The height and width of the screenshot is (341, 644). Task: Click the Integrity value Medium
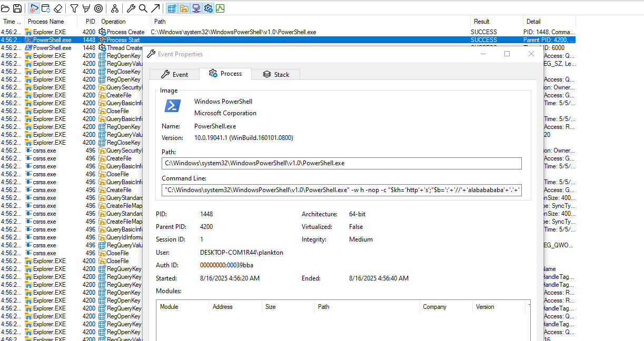(x=361, y=239)
